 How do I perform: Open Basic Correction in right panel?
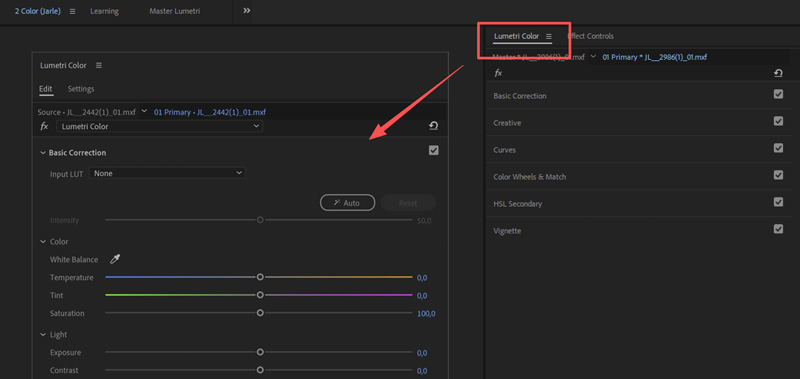point(520,96)
